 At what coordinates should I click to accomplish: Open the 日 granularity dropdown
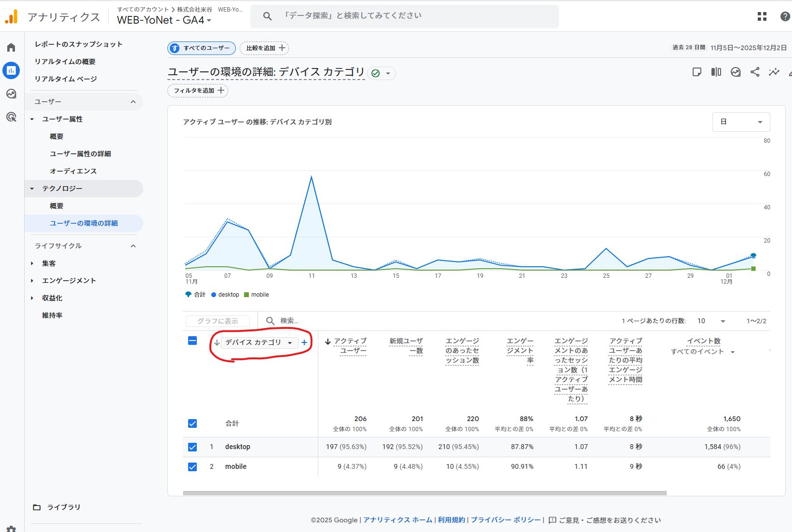[741, 122]
